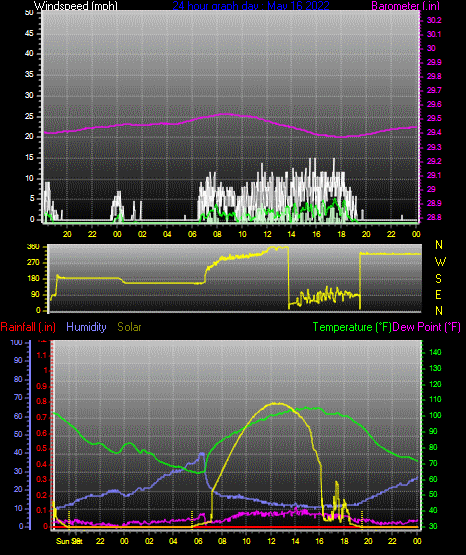The width and height of the screenshot is (466, 555).
Task: Click humidity scale value 50
Action: click(x=18, y=434)
